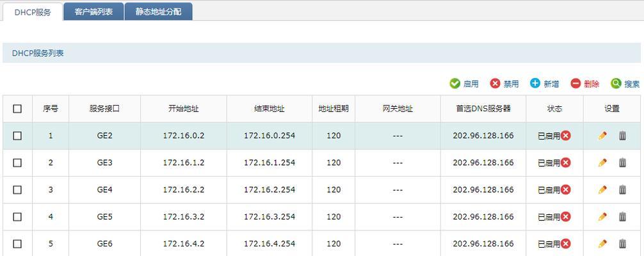Click the 新增 add button label

click(551, 84)
